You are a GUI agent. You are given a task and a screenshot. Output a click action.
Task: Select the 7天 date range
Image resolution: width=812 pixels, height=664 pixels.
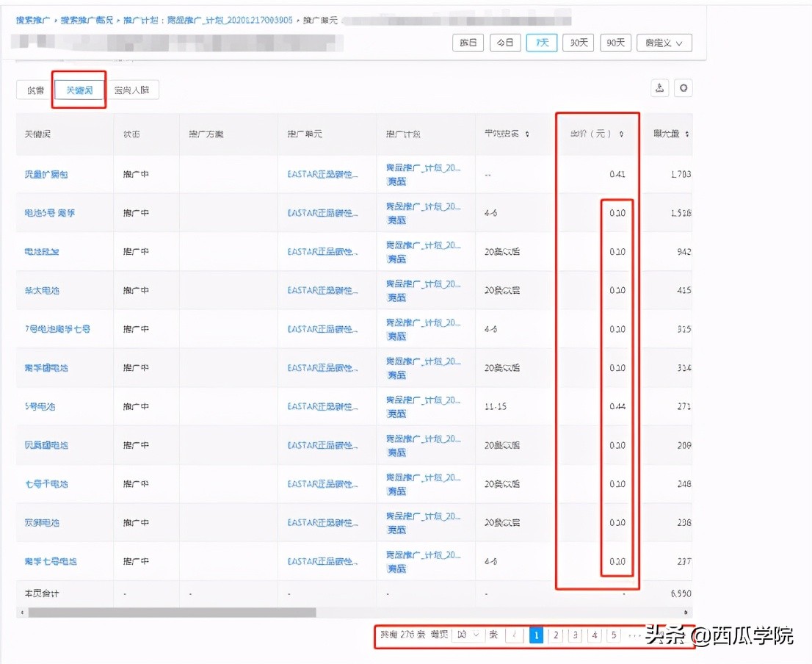tap(542, 43)
